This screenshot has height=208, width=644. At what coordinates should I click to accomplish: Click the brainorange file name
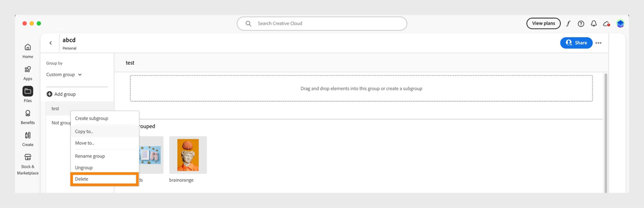pos(181,180)
